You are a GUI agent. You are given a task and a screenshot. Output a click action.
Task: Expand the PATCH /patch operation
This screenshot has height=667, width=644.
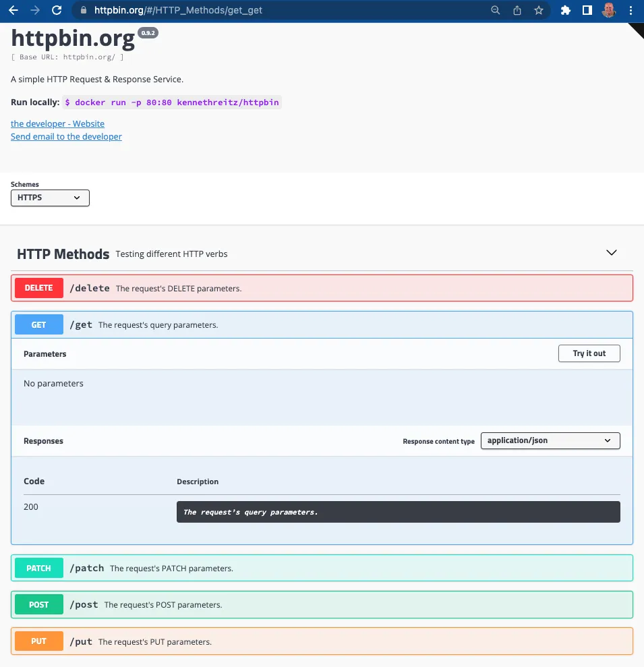[322, 568]
